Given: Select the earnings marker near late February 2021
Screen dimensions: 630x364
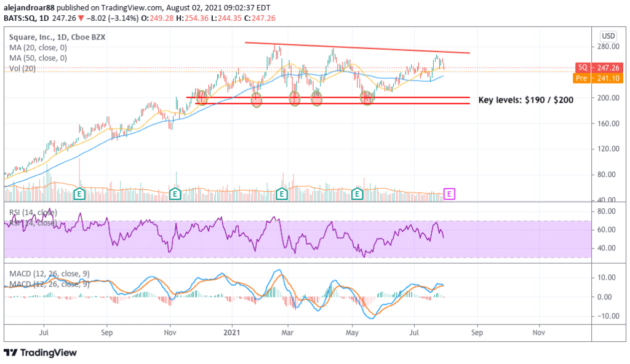Looking at the screenshot, I should coord(282,194).
